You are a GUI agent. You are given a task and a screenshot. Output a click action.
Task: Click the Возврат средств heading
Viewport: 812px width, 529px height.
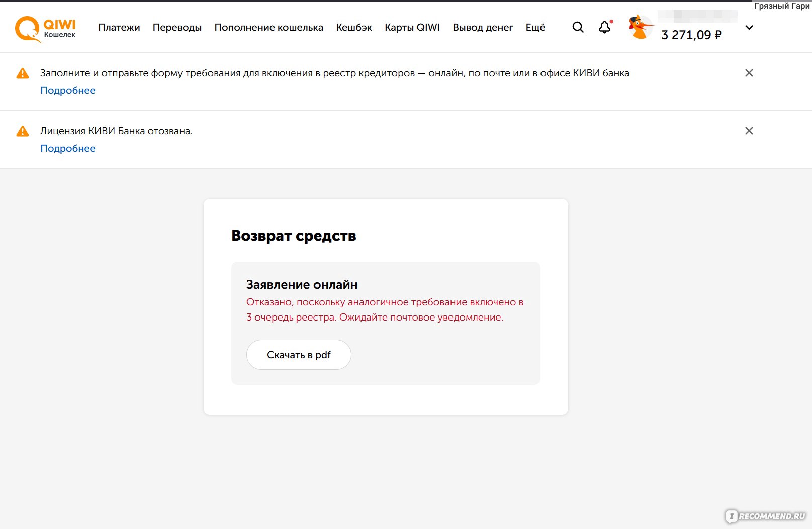[x=294, y=236]
